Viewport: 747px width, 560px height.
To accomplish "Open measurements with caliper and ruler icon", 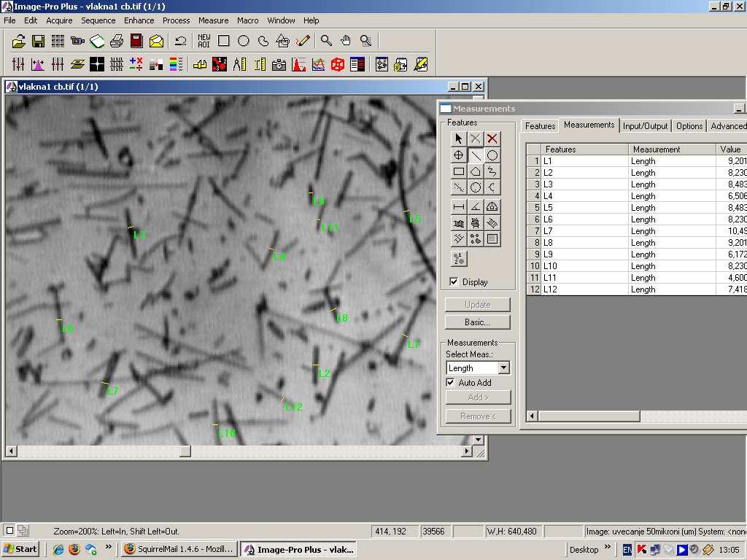I will [x=239, y=64].
